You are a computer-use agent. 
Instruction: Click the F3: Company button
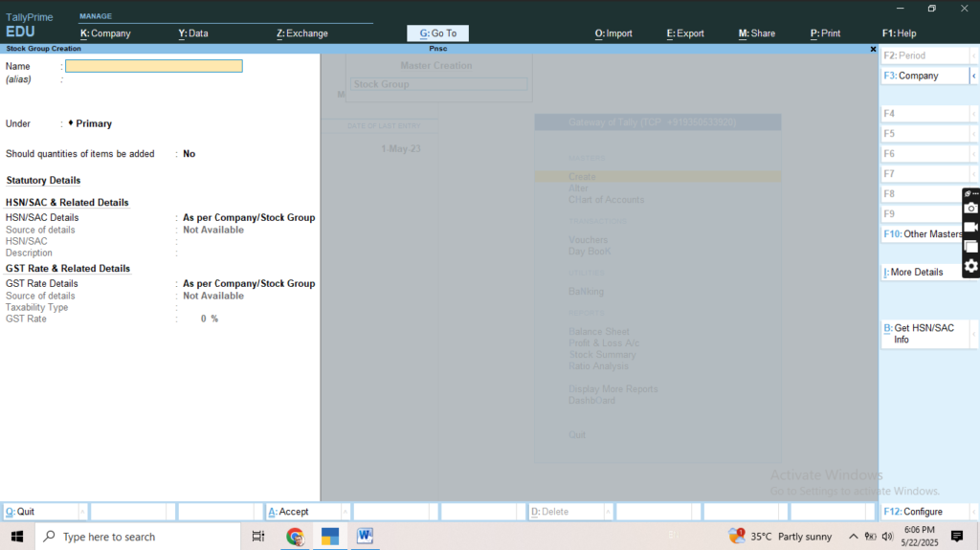[x=924, y=76]
